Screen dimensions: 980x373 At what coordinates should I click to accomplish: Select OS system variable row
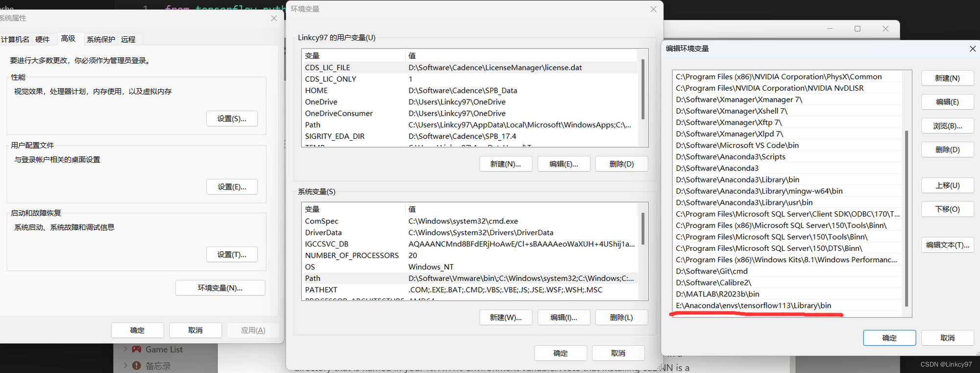point(470,267)
